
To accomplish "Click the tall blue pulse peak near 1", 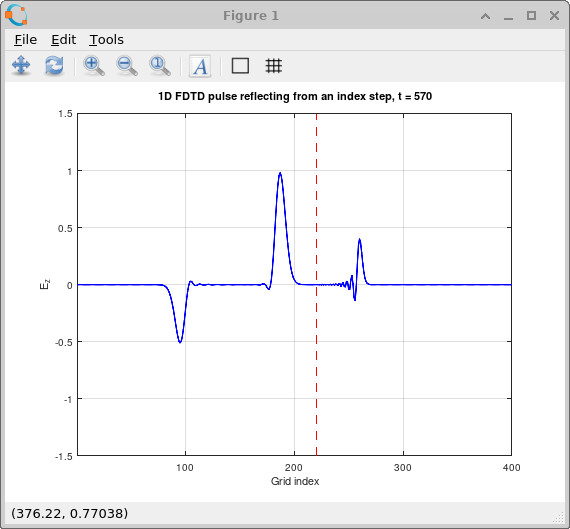I will (x=280, y=174).
